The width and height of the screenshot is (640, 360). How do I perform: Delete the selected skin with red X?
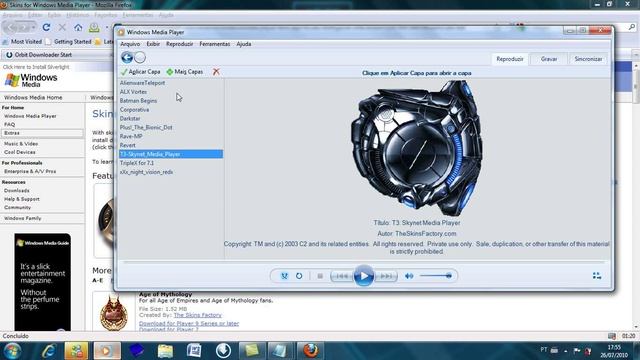point(216,72)
